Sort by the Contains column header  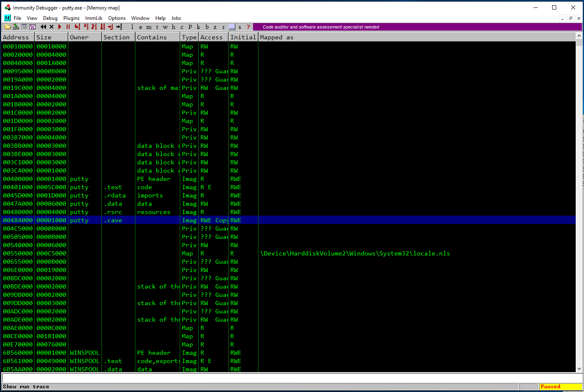(157, 37)
